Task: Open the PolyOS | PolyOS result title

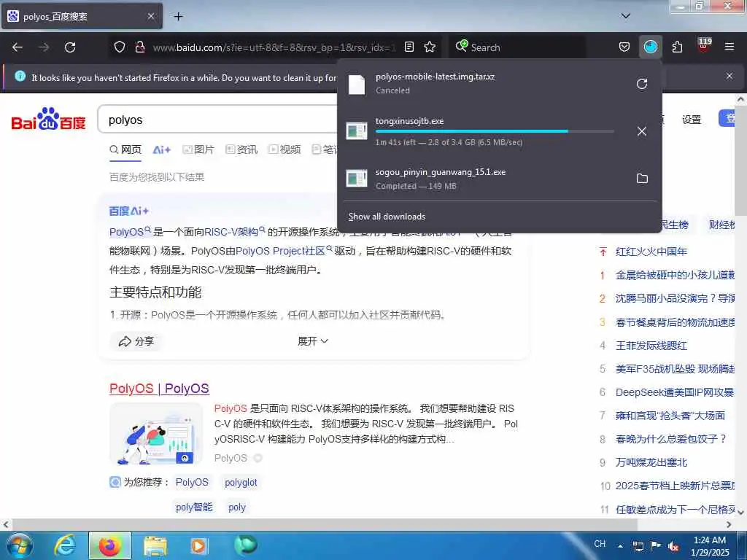Action: point(159,388)
